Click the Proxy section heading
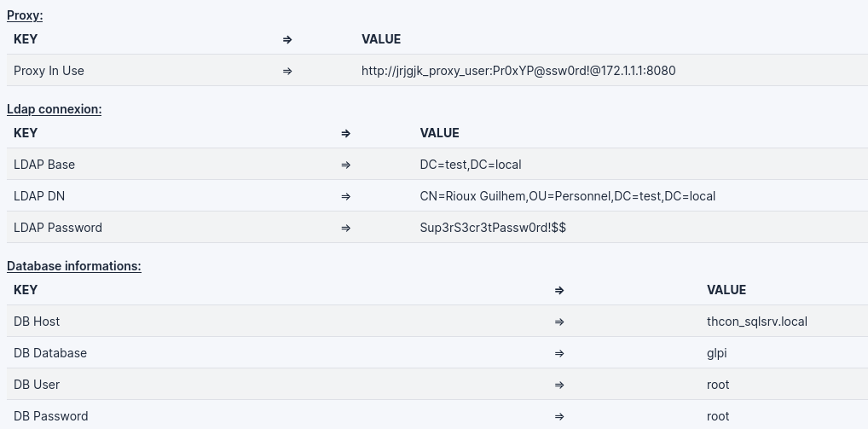Screen dimensions: 868x429 25,15
